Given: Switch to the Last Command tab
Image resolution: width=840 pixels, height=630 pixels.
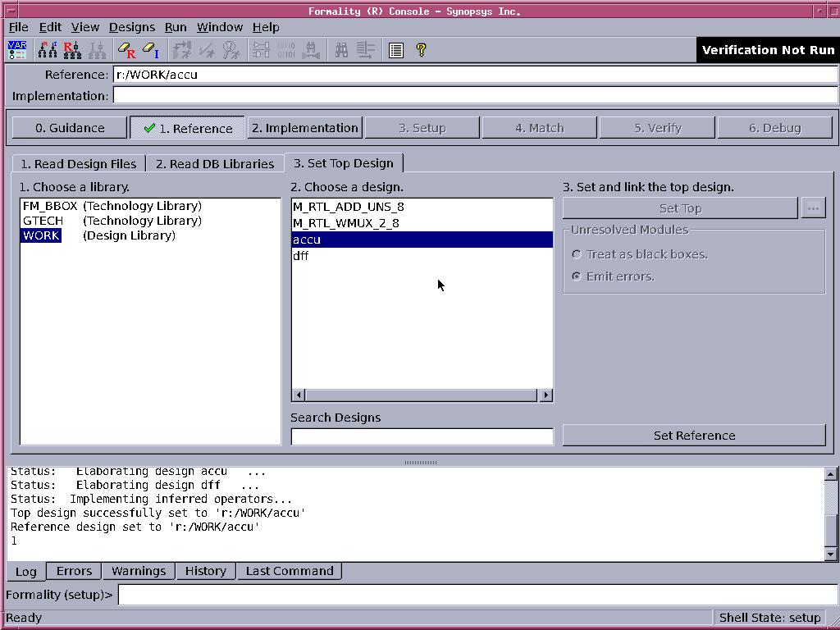Looking at the screenshot, I should 290,571.
